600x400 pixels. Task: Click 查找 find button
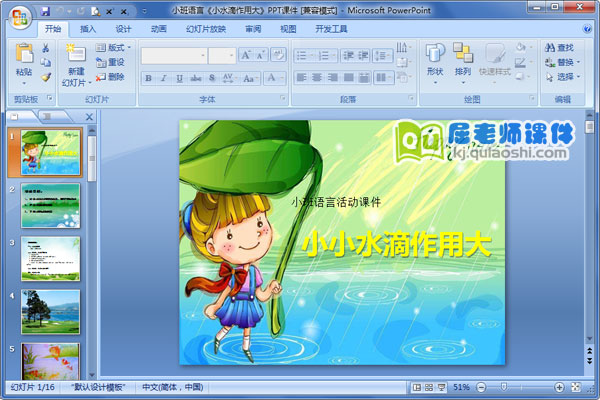(x=559, y=47)
